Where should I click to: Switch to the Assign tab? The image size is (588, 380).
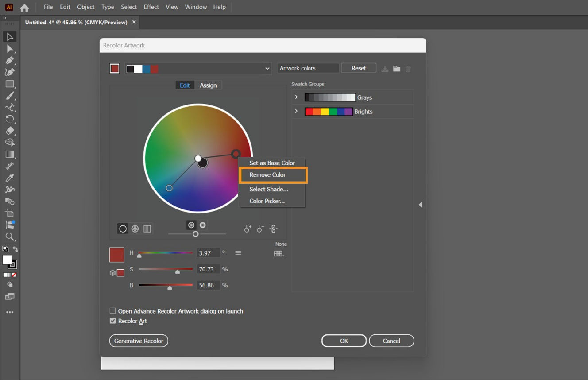(208, 85)
